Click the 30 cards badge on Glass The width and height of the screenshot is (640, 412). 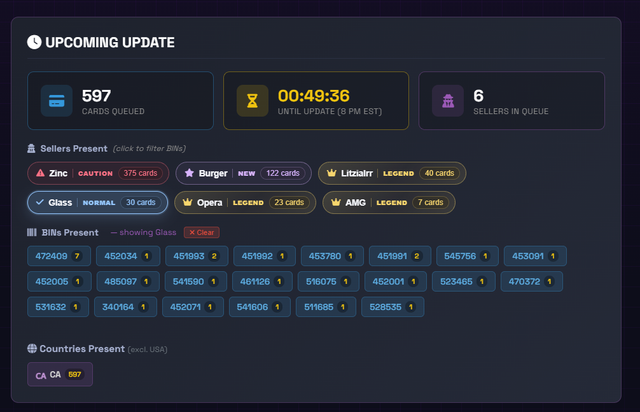(x=141, y=202)
